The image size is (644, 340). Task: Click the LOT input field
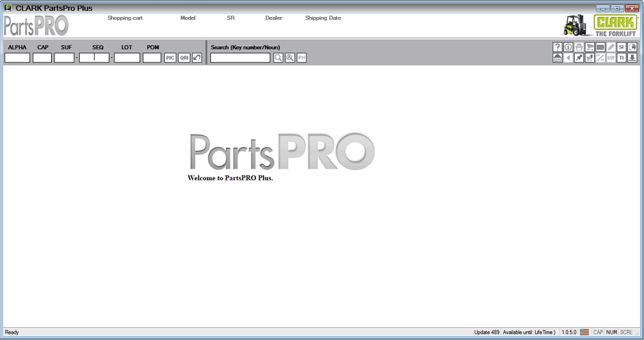(127, 58)
